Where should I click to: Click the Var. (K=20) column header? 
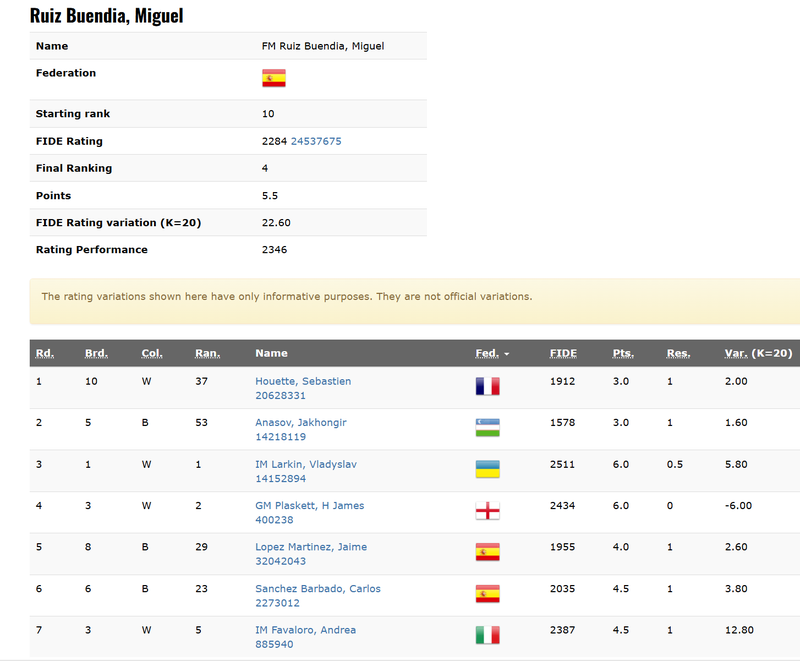click(x=758, y=353)
